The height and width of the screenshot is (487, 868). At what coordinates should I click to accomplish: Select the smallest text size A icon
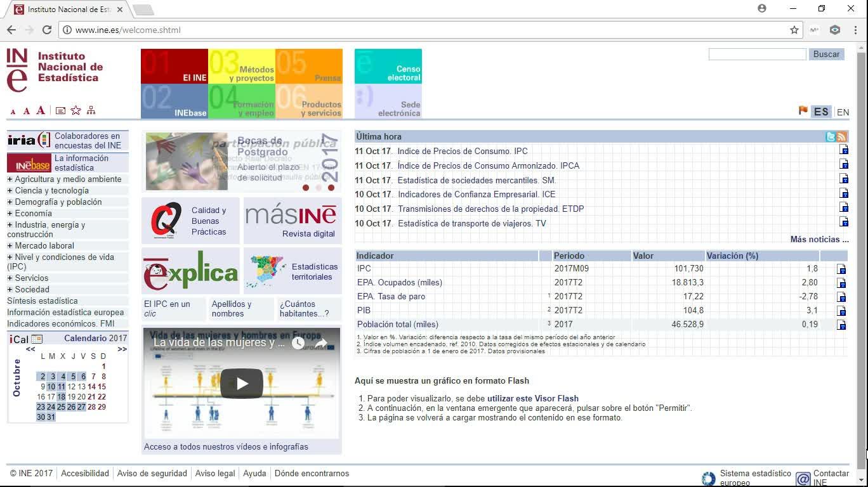[x=13, y=112]
